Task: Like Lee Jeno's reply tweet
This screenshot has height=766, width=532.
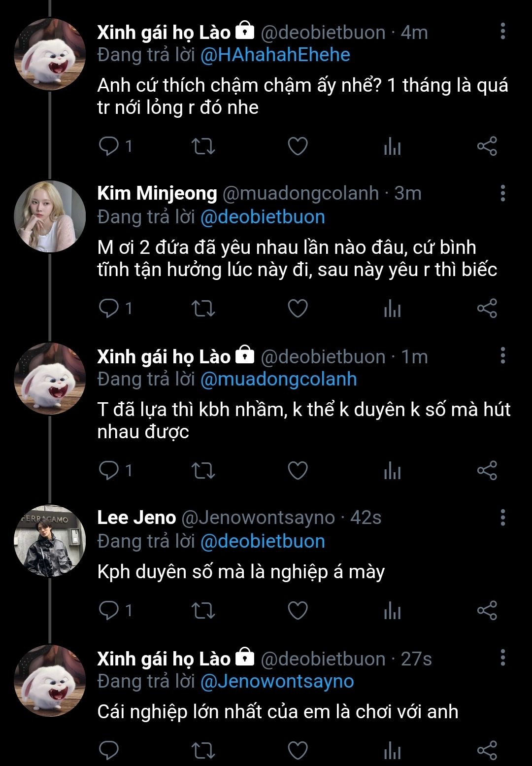Action: pyautogui.click(x=298, y=611)
